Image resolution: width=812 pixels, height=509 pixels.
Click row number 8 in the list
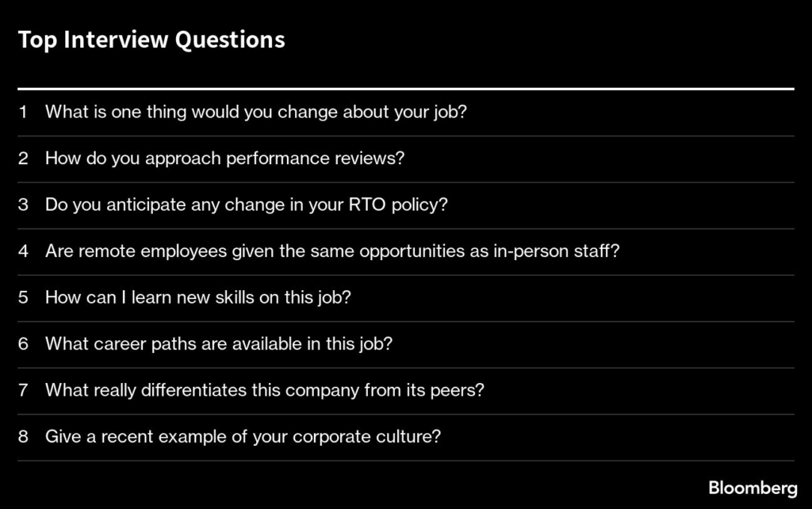coord(23,437)
